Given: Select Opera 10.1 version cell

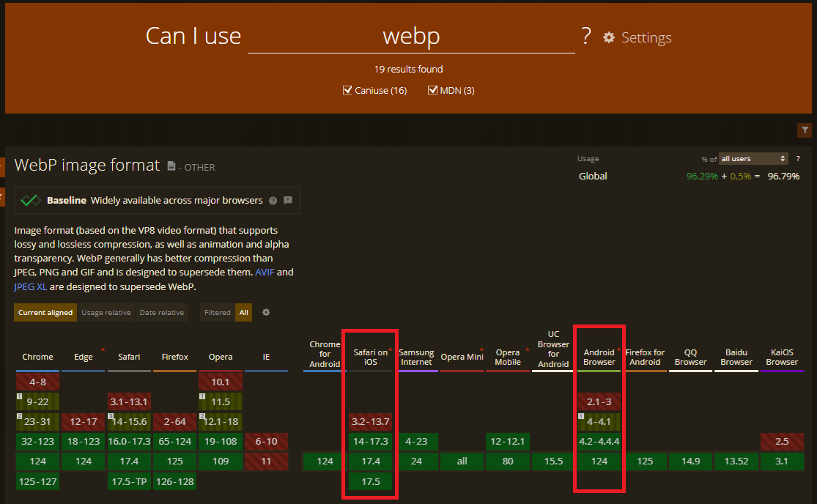Looking at the screenshot, I should click(221, 382).
